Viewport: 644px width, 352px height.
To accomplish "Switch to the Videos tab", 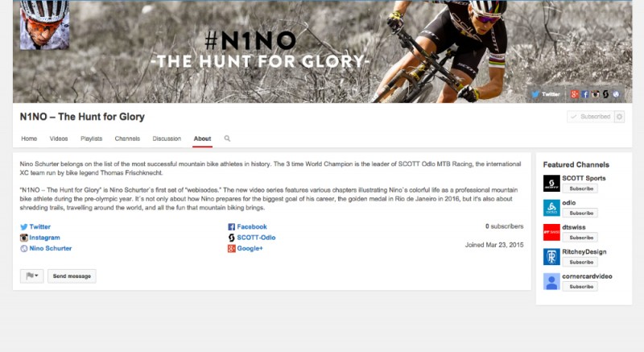I will (x=59, y=139).
